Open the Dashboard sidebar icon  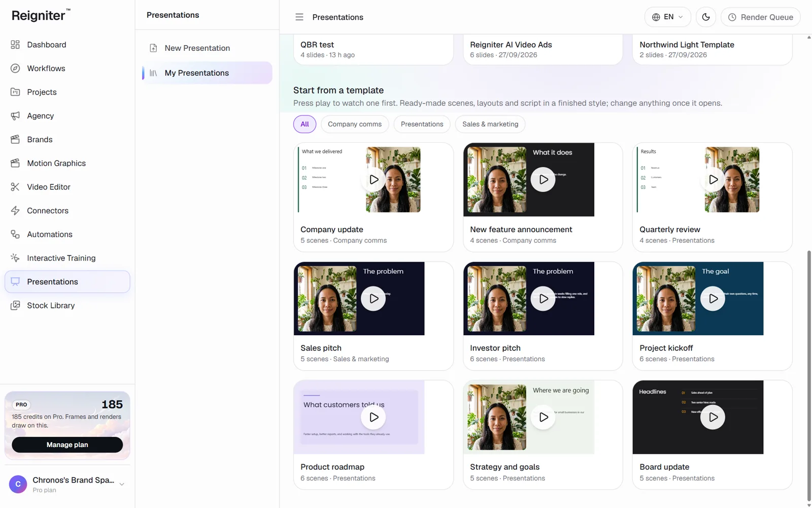point(15,45)
